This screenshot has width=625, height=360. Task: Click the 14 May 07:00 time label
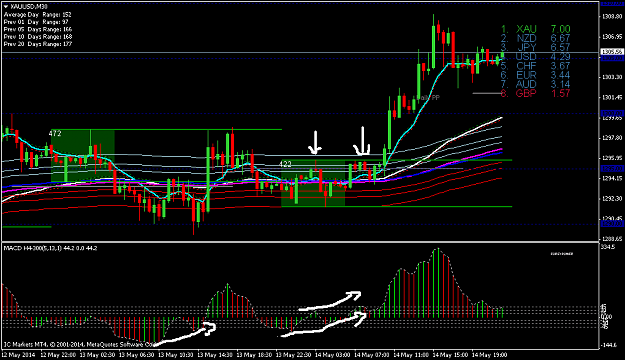(371, 355)
